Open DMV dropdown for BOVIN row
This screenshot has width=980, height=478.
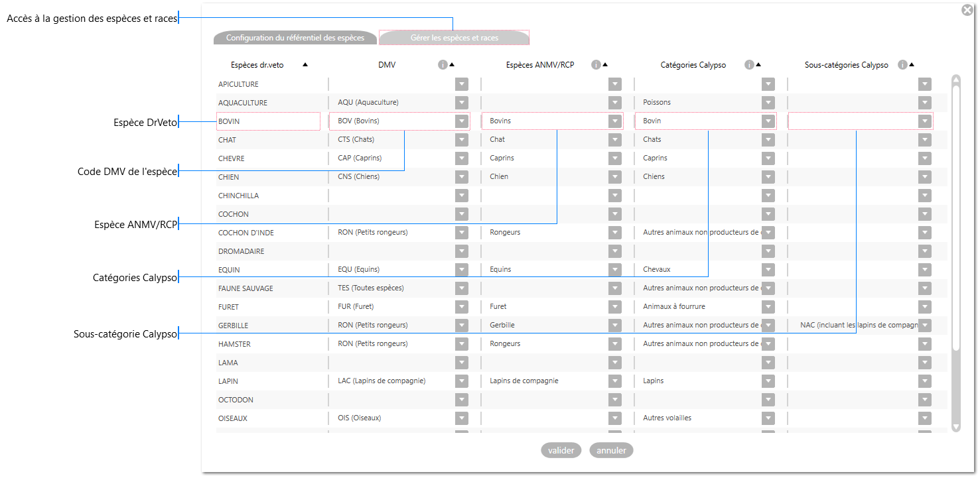point(462,121)
